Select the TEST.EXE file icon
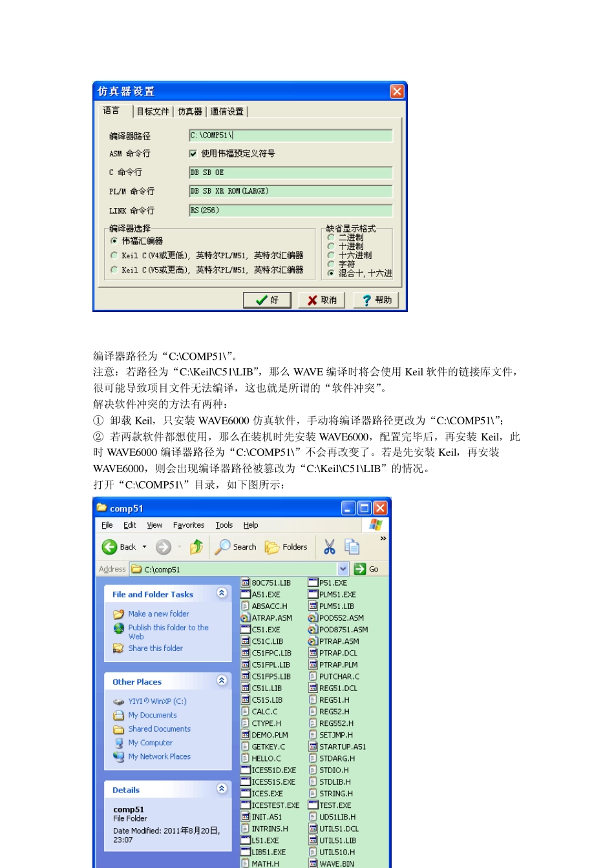614x868 pixels. [313, 805]
